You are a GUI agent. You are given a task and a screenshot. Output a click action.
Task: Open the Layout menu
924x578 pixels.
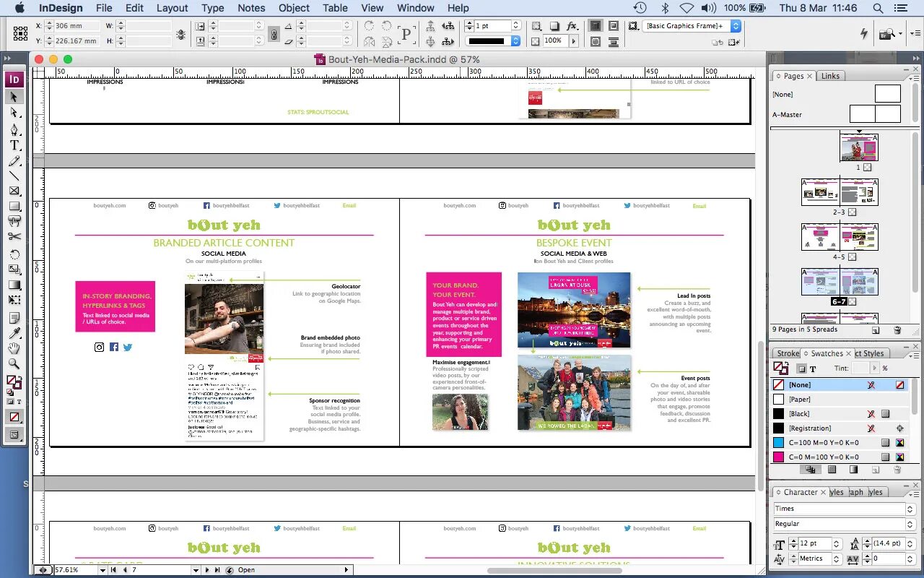172,8
